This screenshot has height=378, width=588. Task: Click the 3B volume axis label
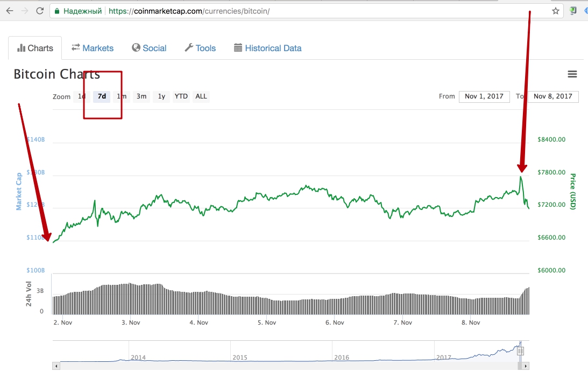tap(40, 291)
